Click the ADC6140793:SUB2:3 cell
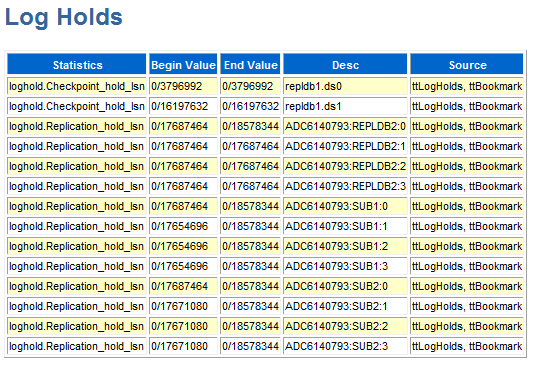 (x=345, y=346)
